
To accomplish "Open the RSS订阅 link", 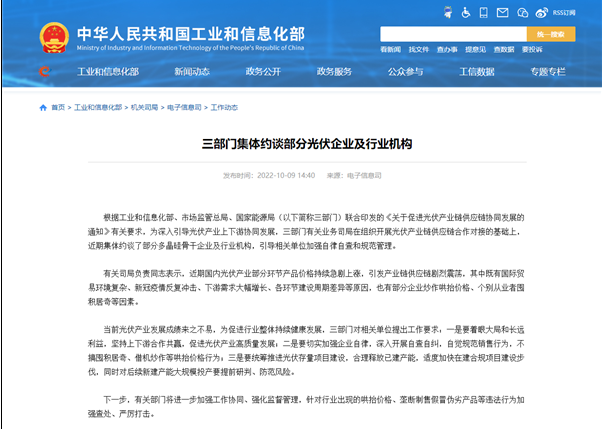I will [x=564, y=13].
